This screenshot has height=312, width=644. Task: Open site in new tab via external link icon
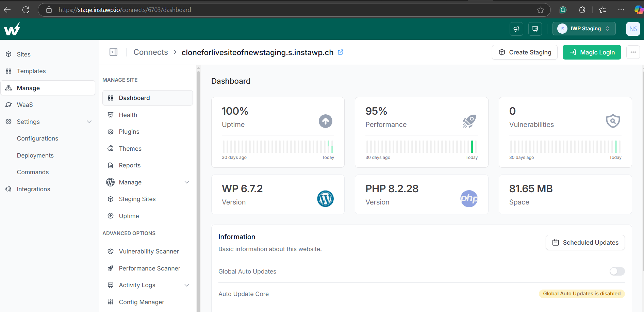[341, 52]
